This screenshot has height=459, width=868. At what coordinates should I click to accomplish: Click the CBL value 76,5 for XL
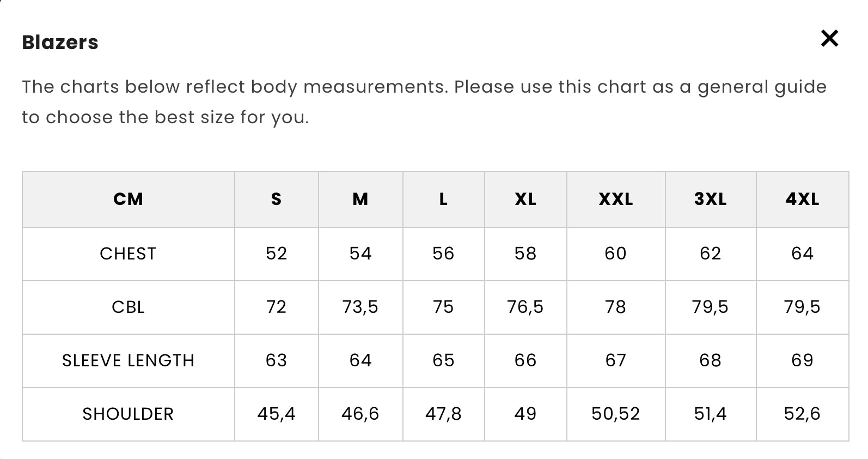tap(525, 307)
